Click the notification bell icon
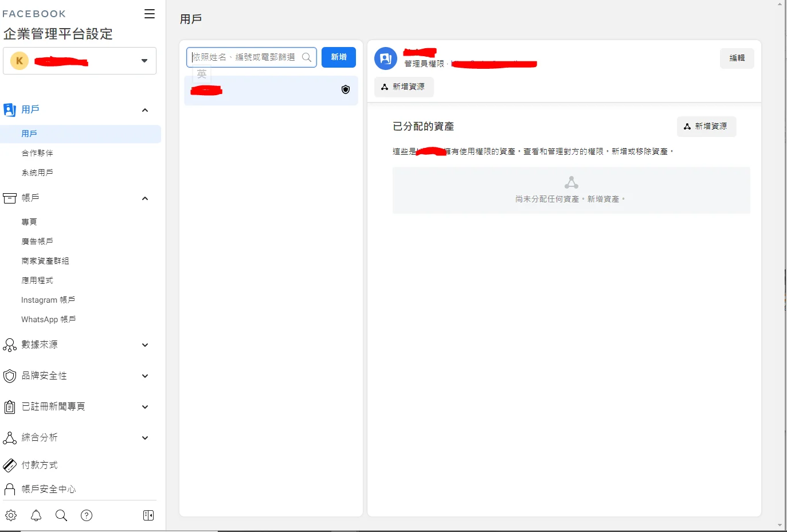787x532 pixels. point(36,515)
